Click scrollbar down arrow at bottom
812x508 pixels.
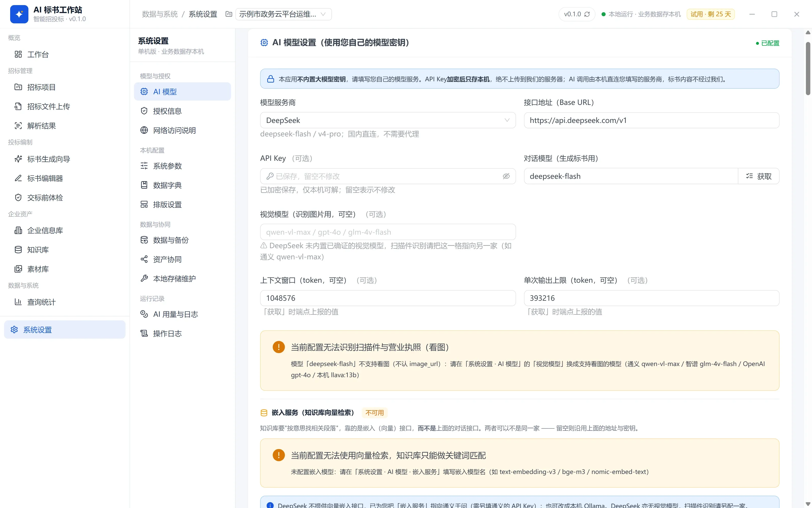tap(808, 504)
